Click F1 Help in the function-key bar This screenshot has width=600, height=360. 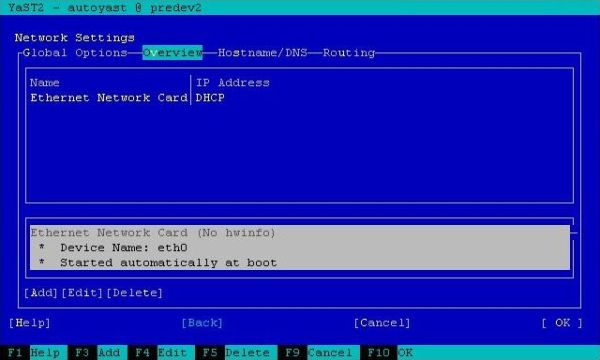(34, 352)
